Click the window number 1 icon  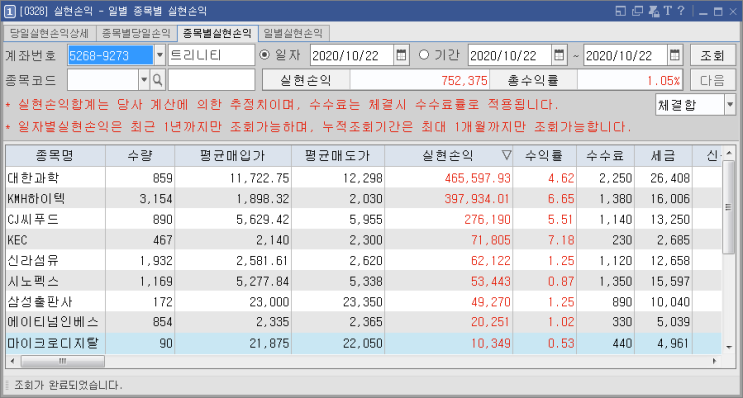9,11
